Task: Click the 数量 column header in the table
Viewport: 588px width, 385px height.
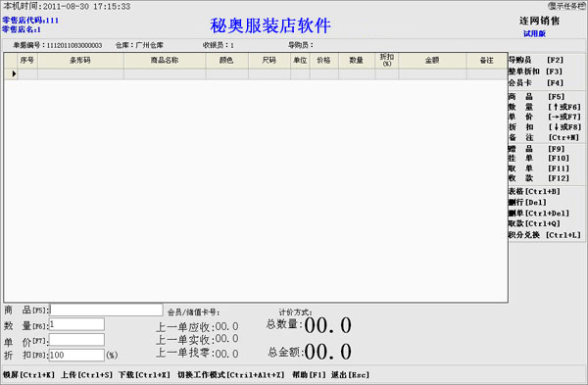Action: tap(357, 60)
